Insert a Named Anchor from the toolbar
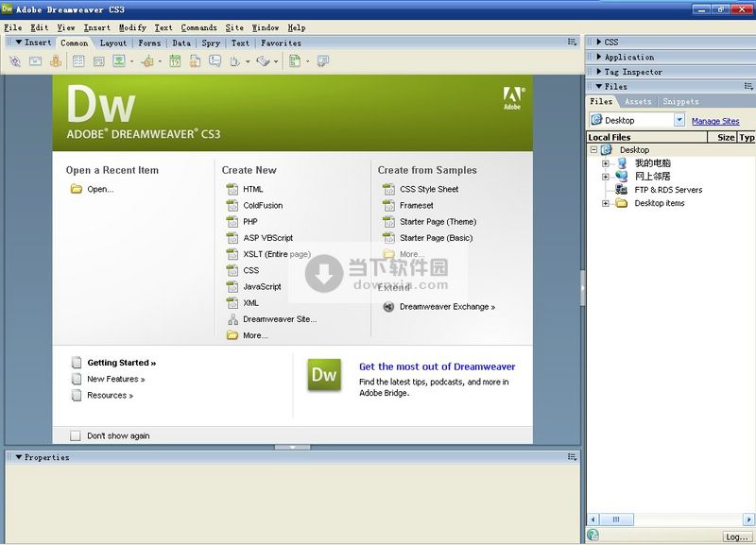 tap(56, 61)
